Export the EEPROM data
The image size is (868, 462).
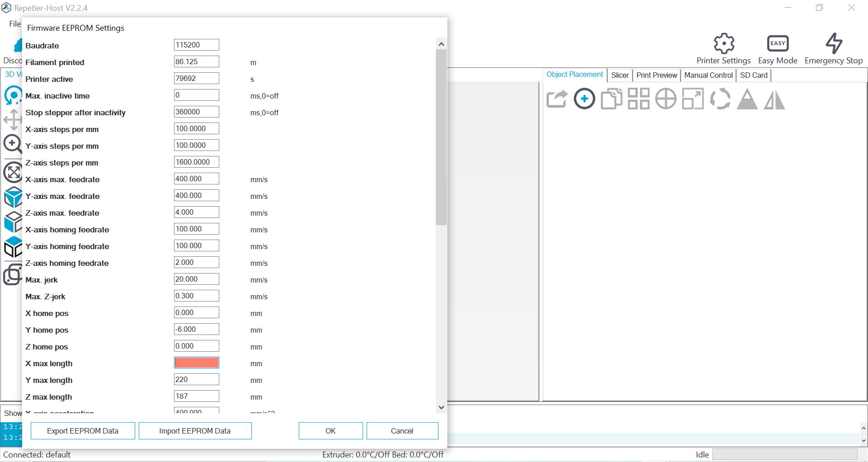pyautogui.click(x=82, y=430)
